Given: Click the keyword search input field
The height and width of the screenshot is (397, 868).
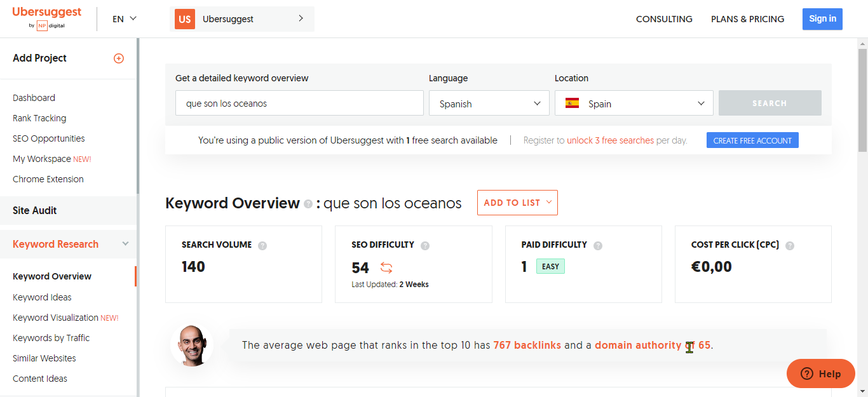Looking at the screenshot, I should [299, 103].
